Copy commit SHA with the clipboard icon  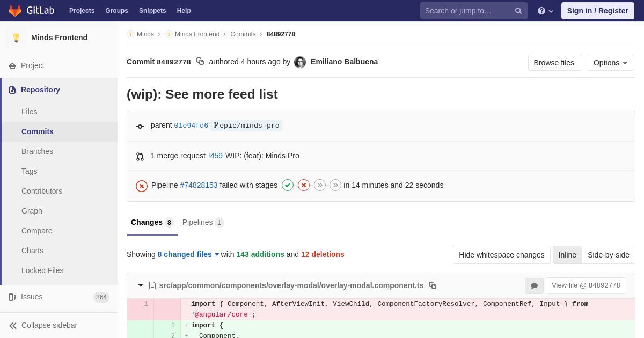pyautogui.click(x=200, y=62)
